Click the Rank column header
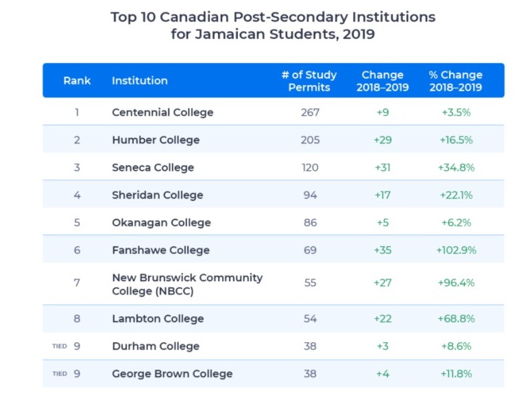Screen dimensions: 532x395 click(77, 81)
